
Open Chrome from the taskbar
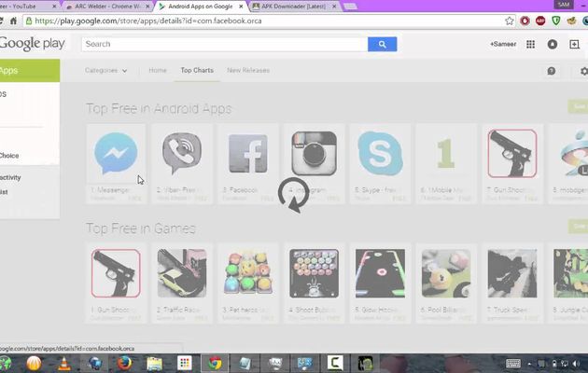pyautogui.click(x=215, y=363)
